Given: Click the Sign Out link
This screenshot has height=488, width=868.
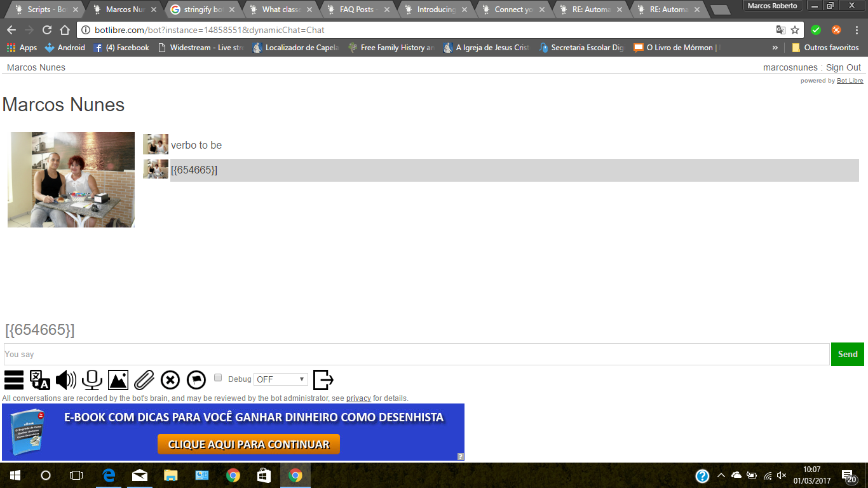Looking at the screenshot, I should click(x=843, y=67).
